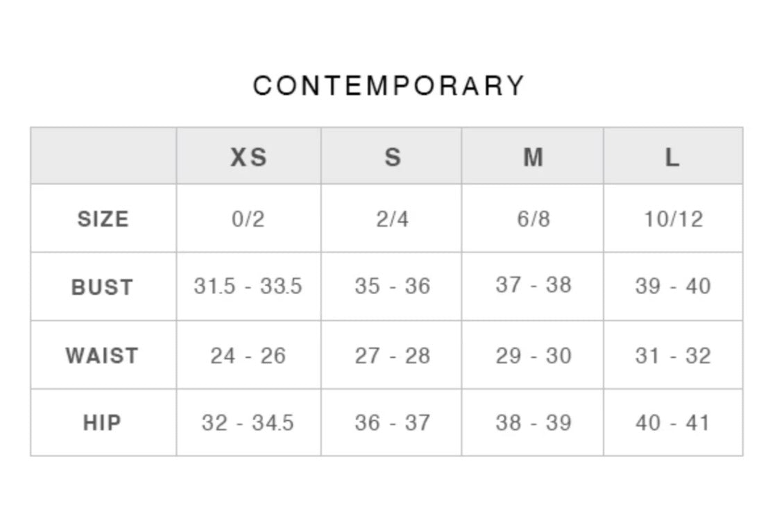Click the 0/2 size cell
768x532 pixels.
(248, 219)
